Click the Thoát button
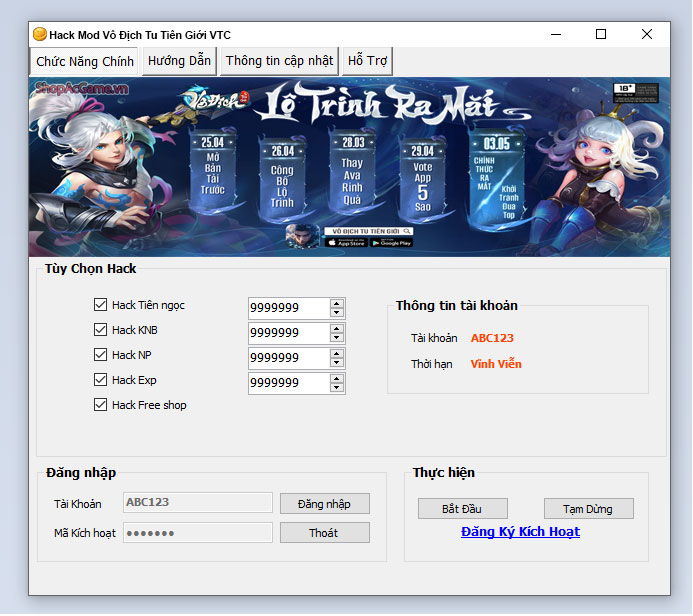693x616 pixels. 324,533
